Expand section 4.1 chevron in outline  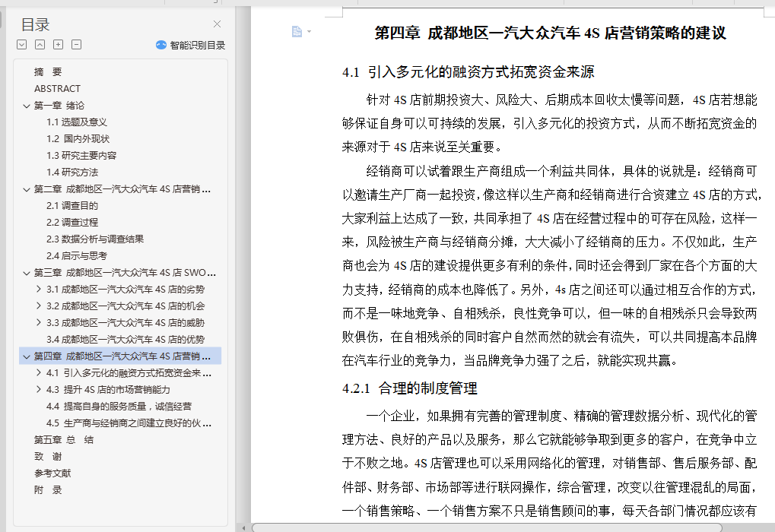click(x=39, y=372)
